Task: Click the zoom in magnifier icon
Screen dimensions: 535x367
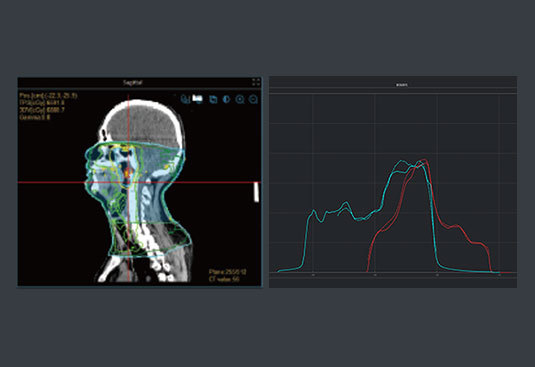Action: [x=240, y=99]
